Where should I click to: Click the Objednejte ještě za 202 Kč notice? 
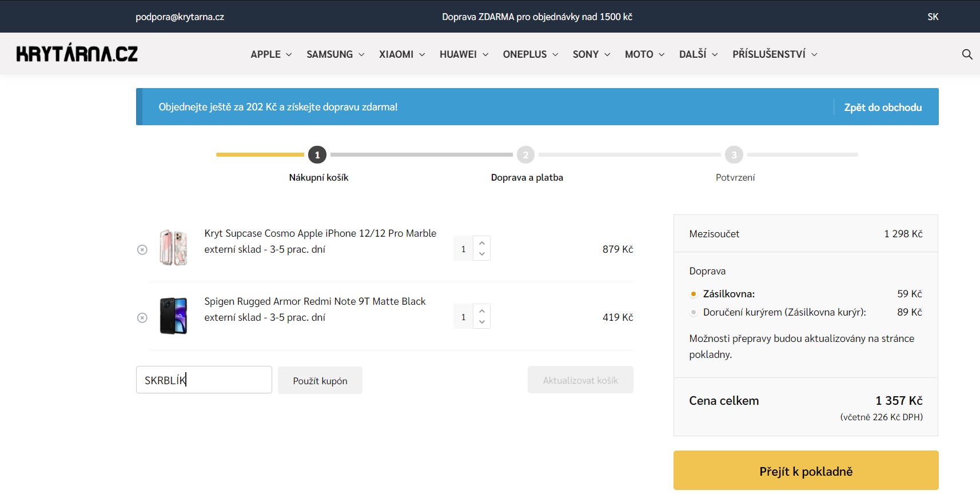[x=278, y=107]
